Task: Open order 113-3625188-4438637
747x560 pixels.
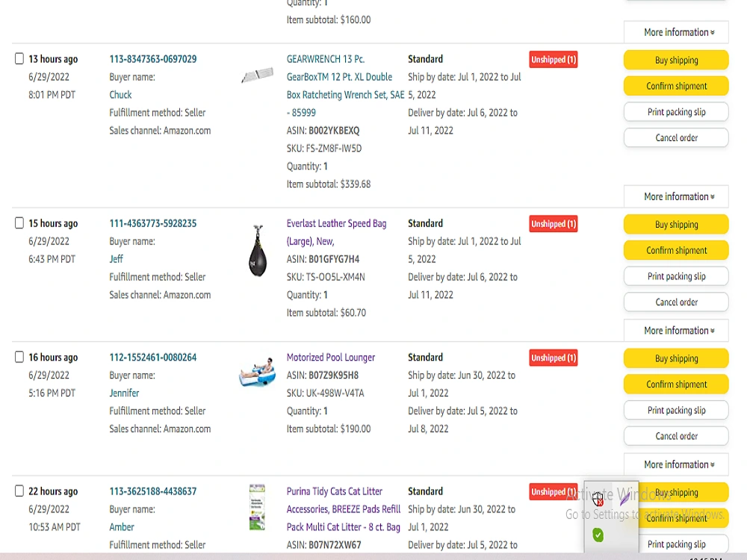Action: click(153, 491)
